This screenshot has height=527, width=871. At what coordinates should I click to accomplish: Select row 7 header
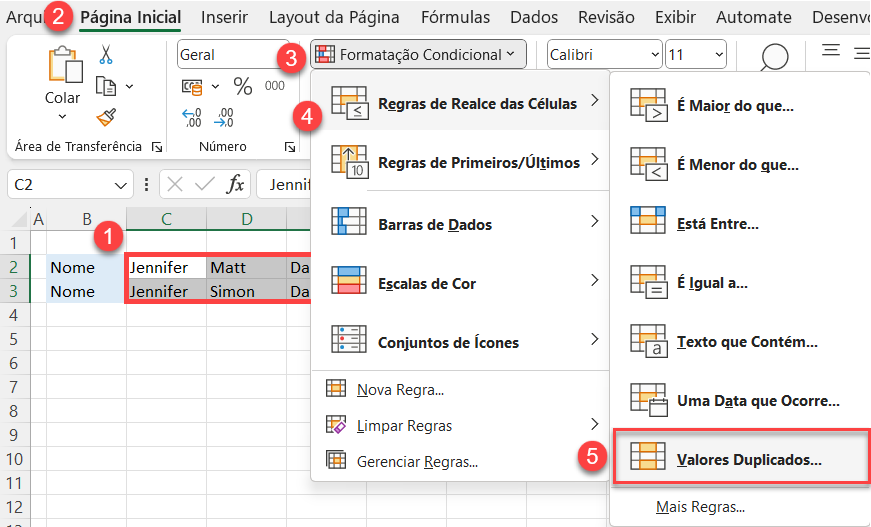pyautogui.click(x=14, y=387)
